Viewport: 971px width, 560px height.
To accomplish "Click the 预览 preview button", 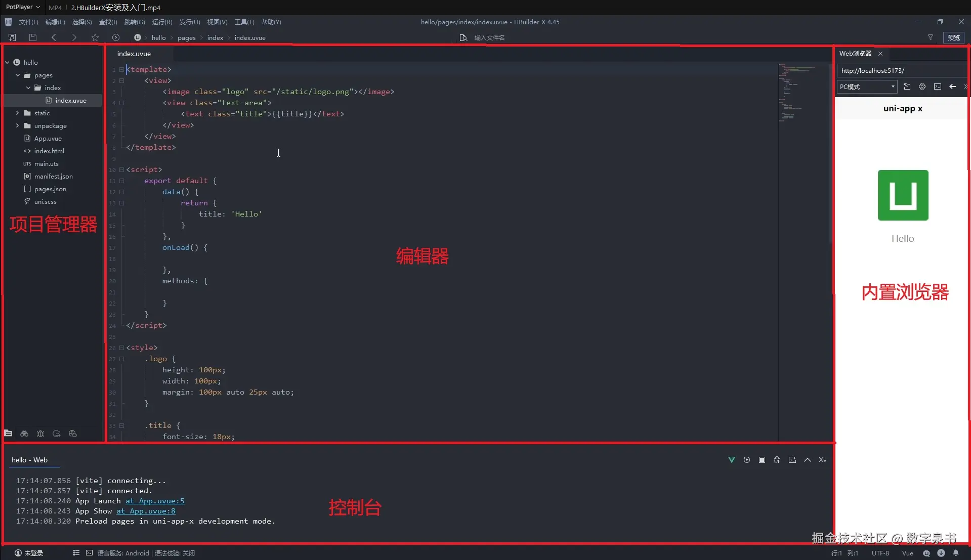I will pyautogui.click(x=954, y=37).
